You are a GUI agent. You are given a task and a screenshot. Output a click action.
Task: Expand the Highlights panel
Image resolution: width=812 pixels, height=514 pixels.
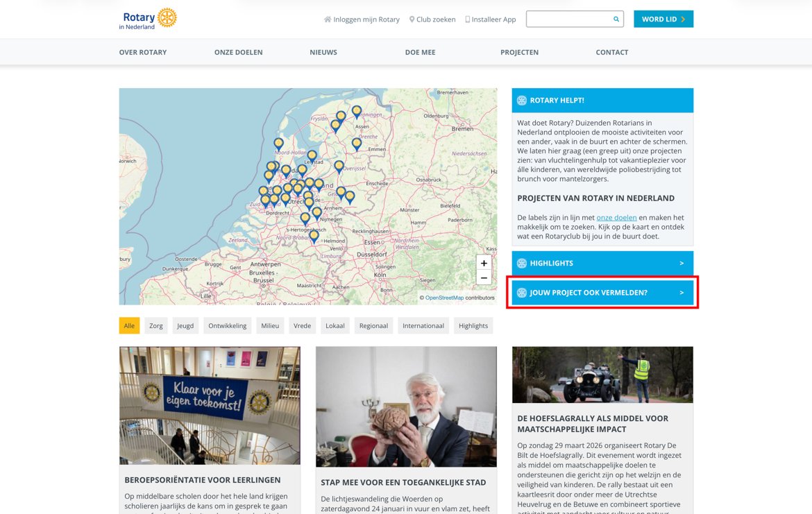602,263
